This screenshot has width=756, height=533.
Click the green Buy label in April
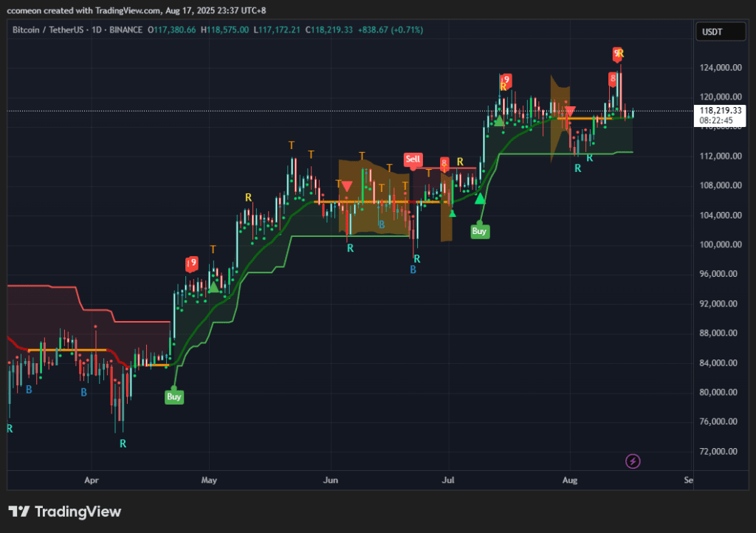click(174, 396)
